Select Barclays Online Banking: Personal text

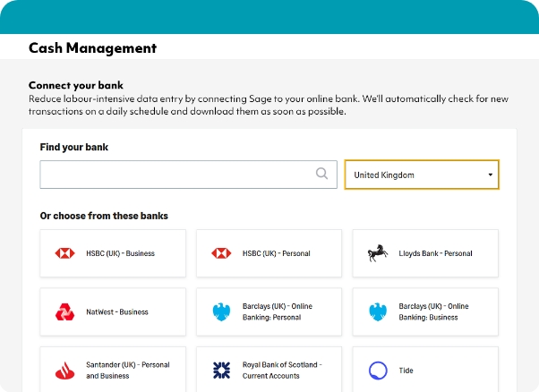(271, 312)
